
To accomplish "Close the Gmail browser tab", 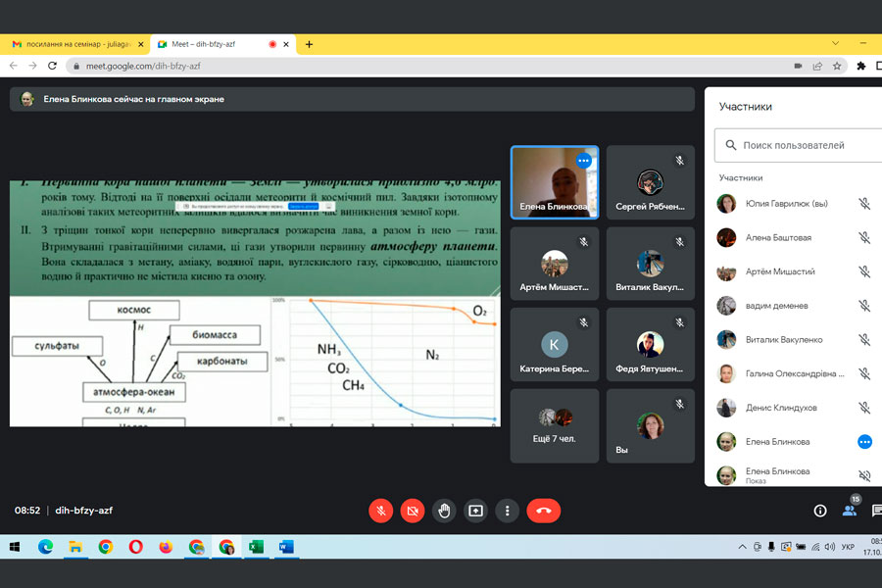I will click(140, 44).
